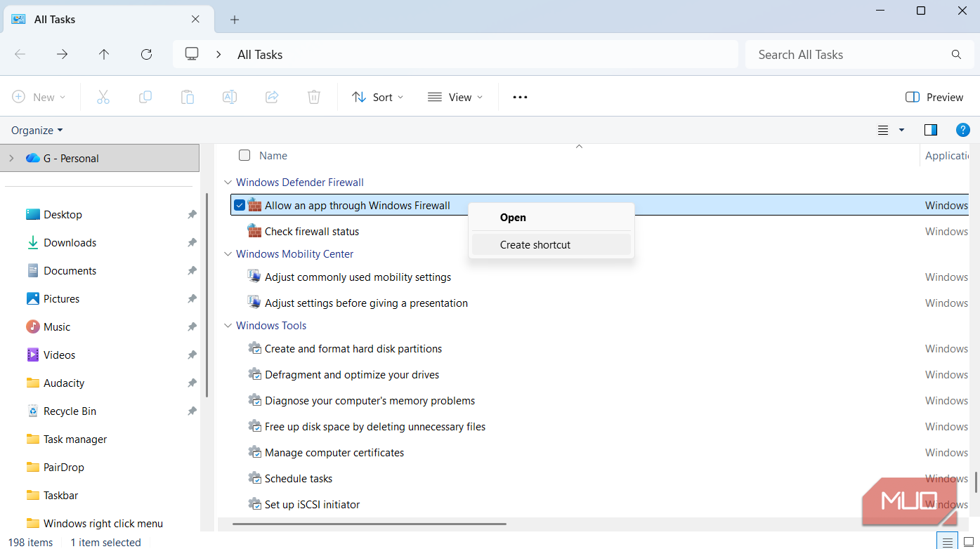
Task: Open the View dropdown
Action: point(455,97)
